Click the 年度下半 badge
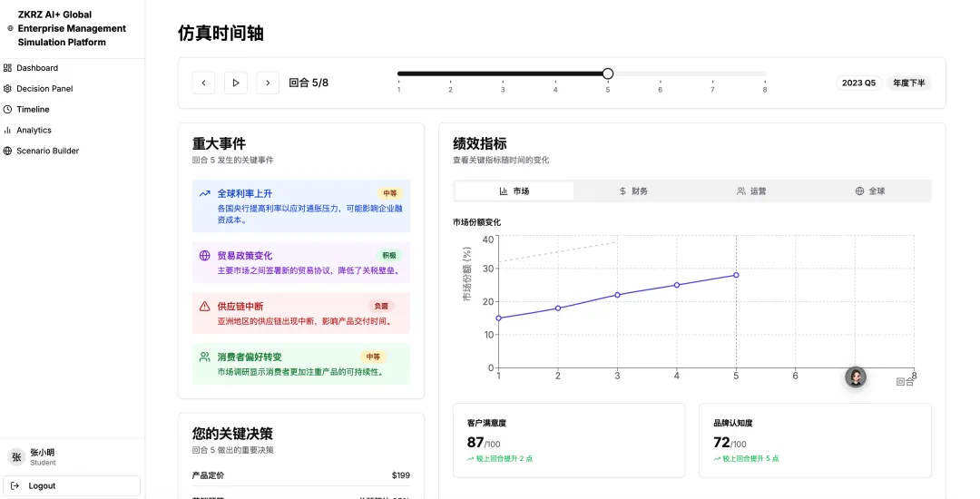980x499 pixels. 908,83
